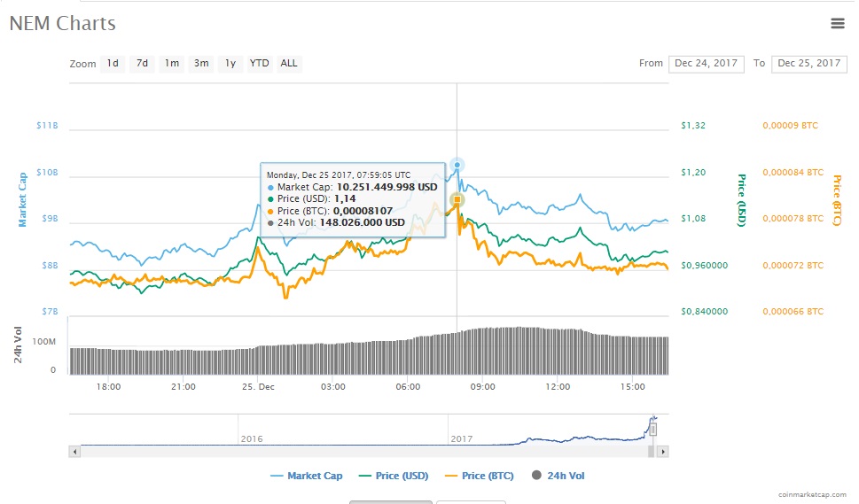Click the 2017 label in navigator

[461, 438]
